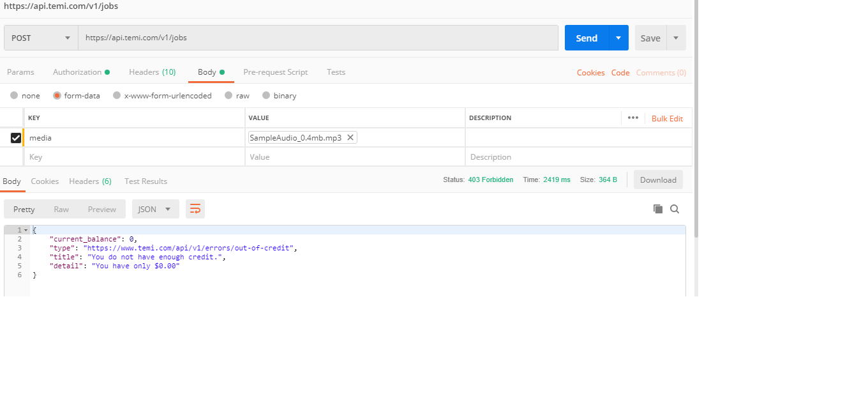868x398 pixels.
Task: Open the response Headers (6) tab
Action: pos(90,181)
